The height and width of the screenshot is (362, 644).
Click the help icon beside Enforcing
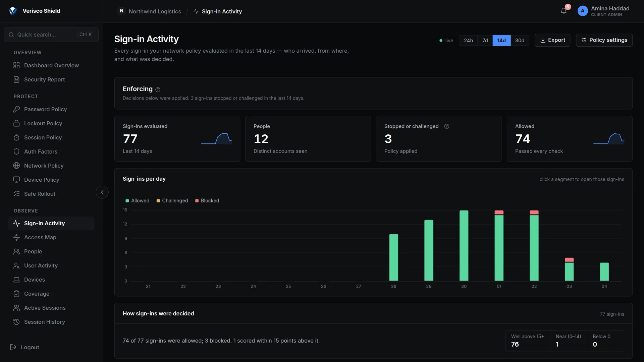point(158,89)
